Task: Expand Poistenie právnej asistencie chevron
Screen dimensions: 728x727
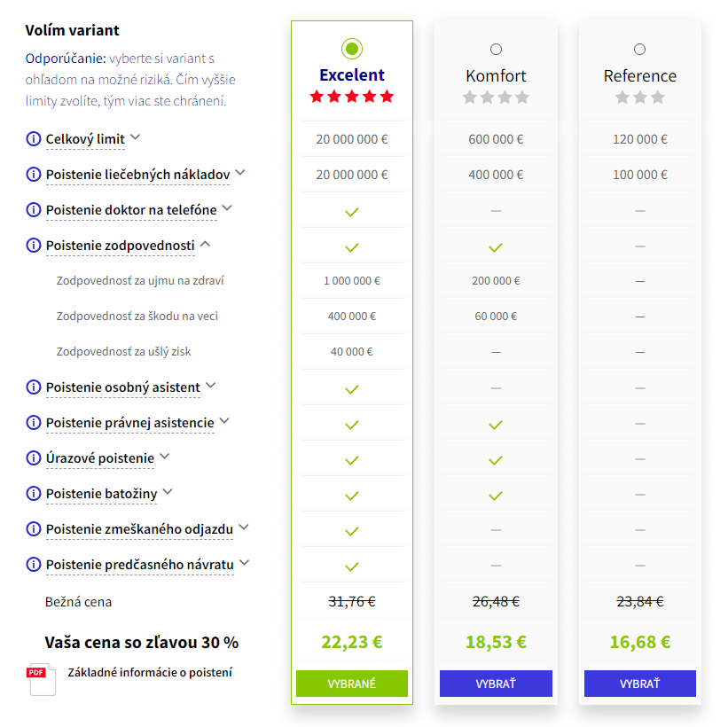Action: pos(224,421)
